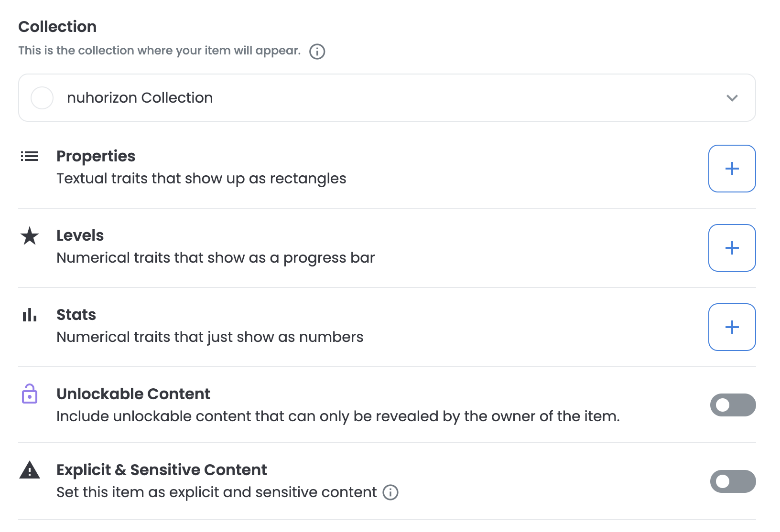780x532 pixels.
Task: Click the Unlockable Content lock icon
Action: point(30,394)
